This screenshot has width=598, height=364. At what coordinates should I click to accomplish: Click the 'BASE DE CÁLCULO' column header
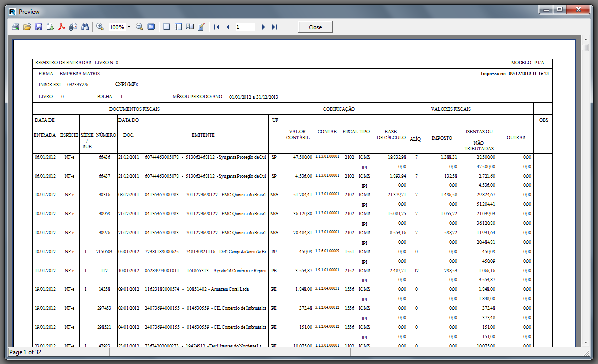point(391,135)
